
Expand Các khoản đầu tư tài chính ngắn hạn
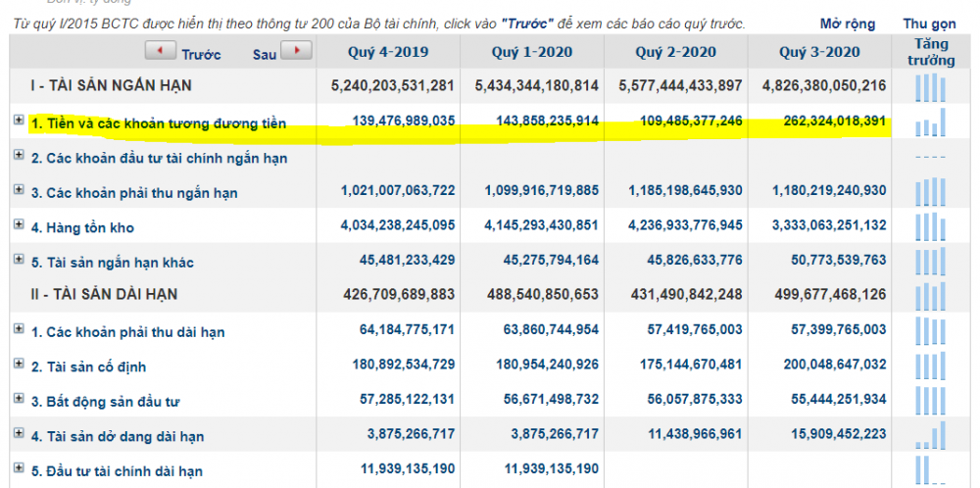pos(19,154)
